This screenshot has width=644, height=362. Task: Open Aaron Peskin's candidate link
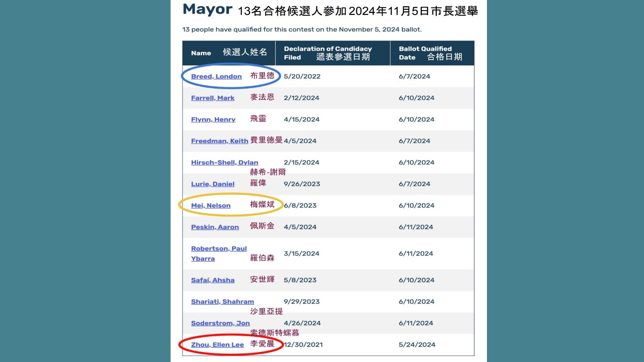point(215,227)
